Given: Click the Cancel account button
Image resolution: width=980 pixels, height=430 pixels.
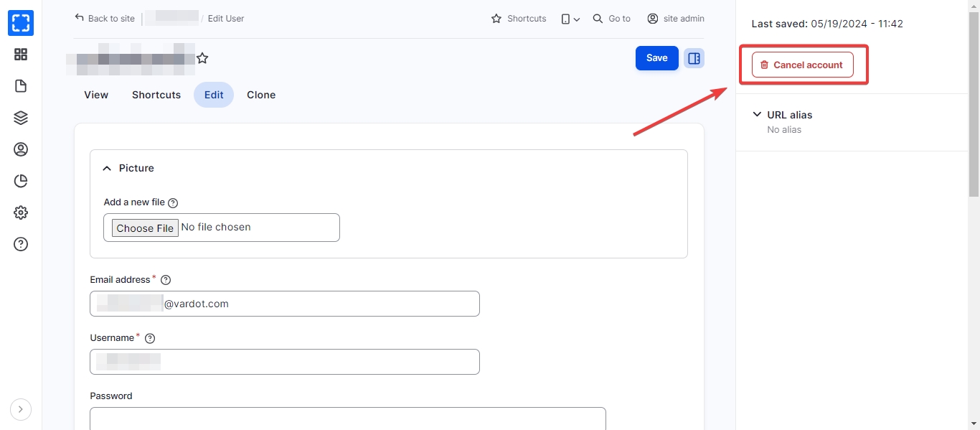Looking at the screenshot, I should [802, 65].
